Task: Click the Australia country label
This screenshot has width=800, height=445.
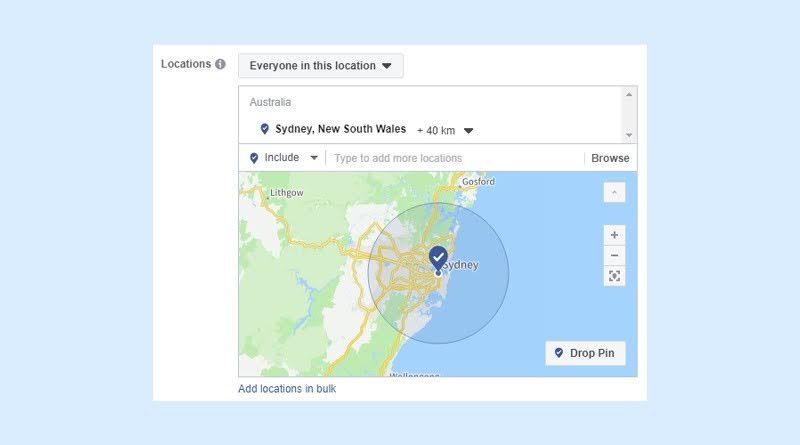Action: (x=270, y=102)
